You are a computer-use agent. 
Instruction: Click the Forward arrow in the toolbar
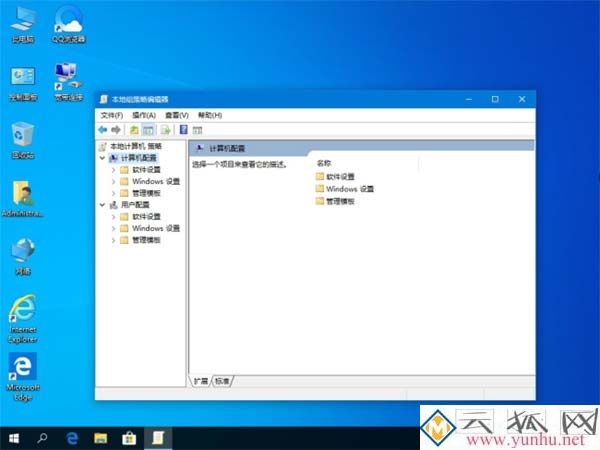pos(116,130)
